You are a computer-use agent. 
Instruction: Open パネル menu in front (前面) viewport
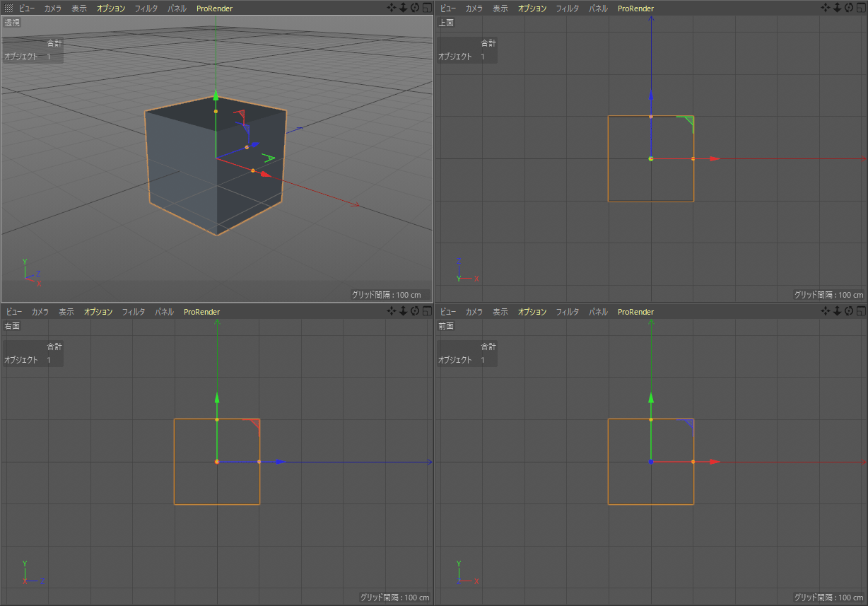[x=599, y=312]
